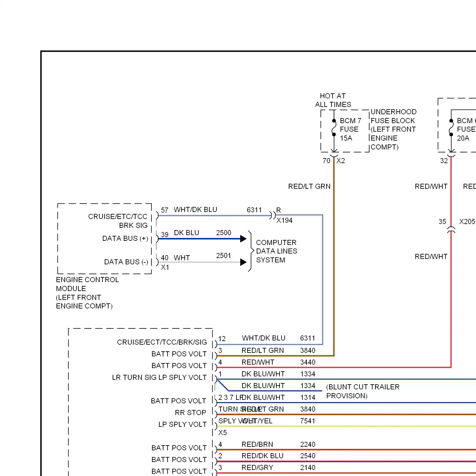The width and height of the screenshot is (476, 476).
Task: Click the 'HOT AT ALL TIMES' label
Action: (x=333, y=100)
